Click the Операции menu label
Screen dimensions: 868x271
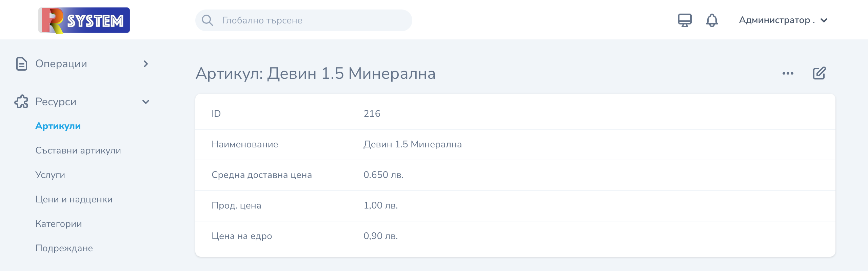[61, 64]
